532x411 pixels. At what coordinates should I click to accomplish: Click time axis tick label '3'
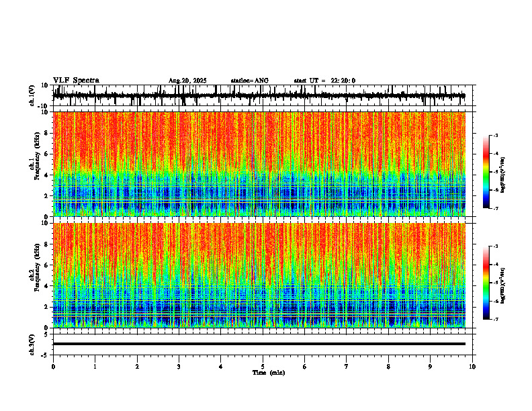[179, 367]
